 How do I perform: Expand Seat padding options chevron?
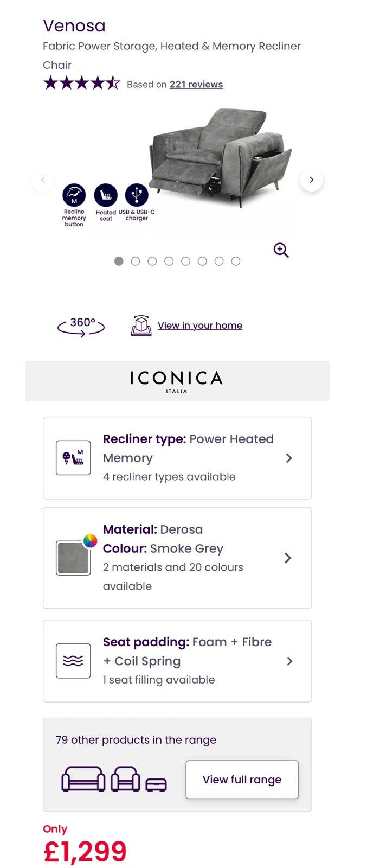tap(289, 661)
